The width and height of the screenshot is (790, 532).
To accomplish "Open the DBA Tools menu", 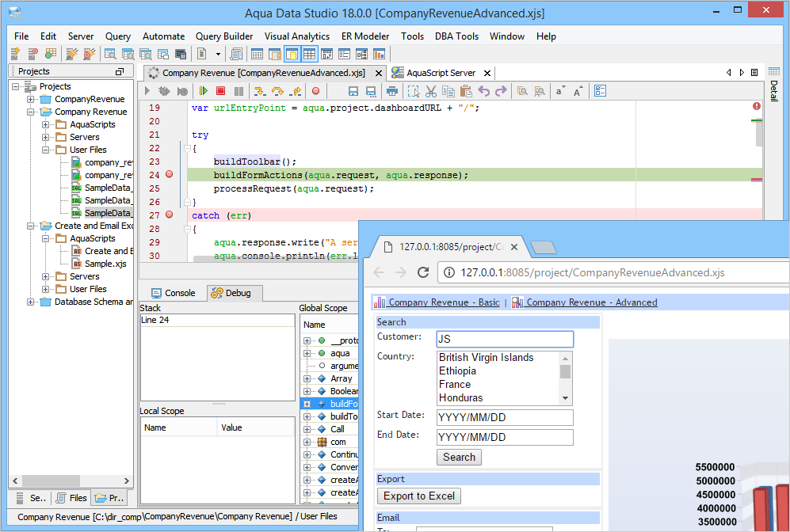I will tap(456, 36).
